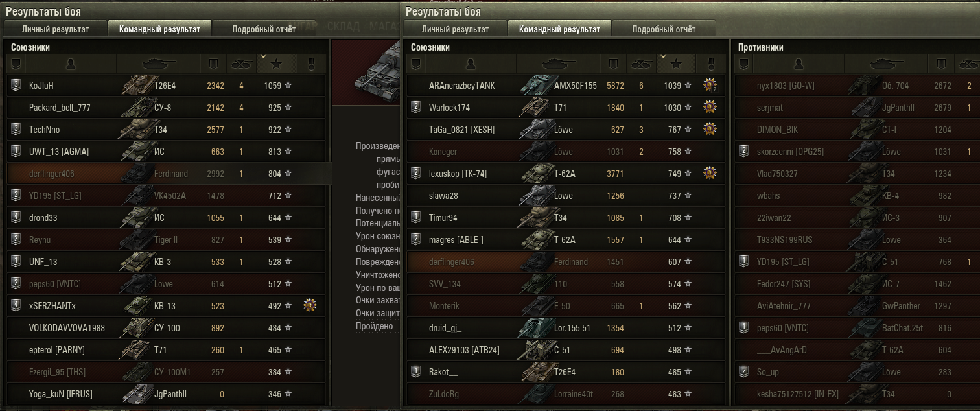Sort right allies by experience star icon
The image size is (980, 411).
point(676,64)
